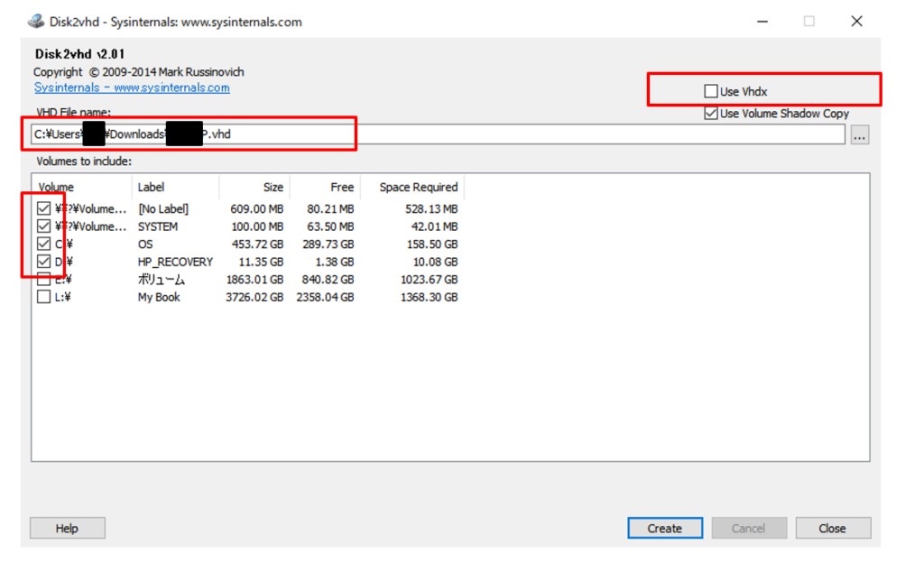This screenshot has width=924, height=563.
Task: Click the Create button
Action: click(x=665, y=528)
